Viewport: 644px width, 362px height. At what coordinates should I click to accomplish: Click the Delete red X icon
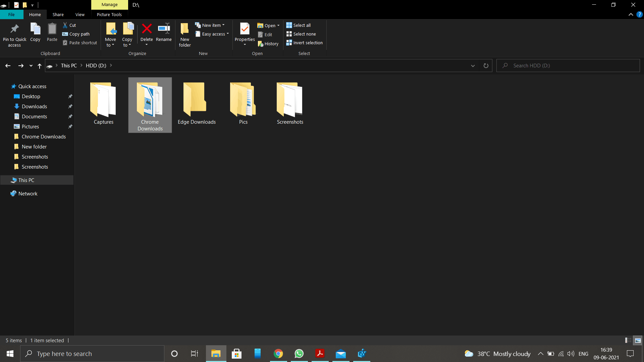147,29
